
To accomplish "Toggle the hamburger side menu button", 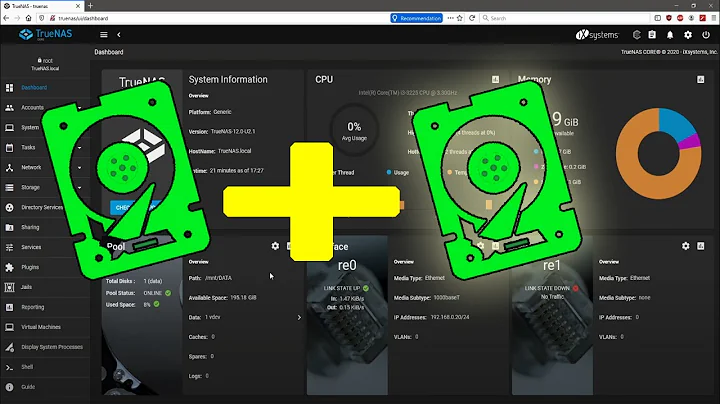I will click(104, 34).
